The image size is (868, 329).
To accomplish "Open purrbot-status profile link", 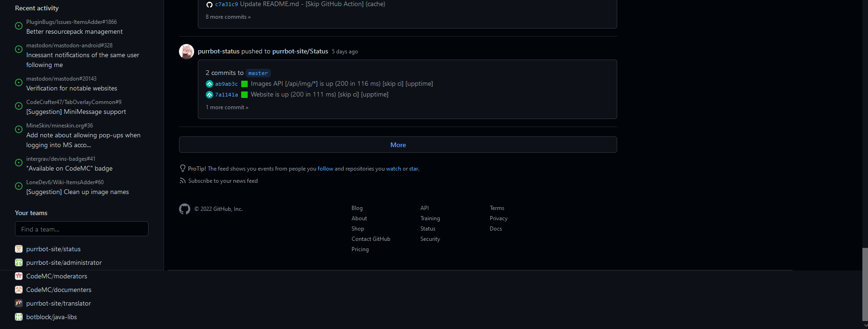I will coord(218,52).
